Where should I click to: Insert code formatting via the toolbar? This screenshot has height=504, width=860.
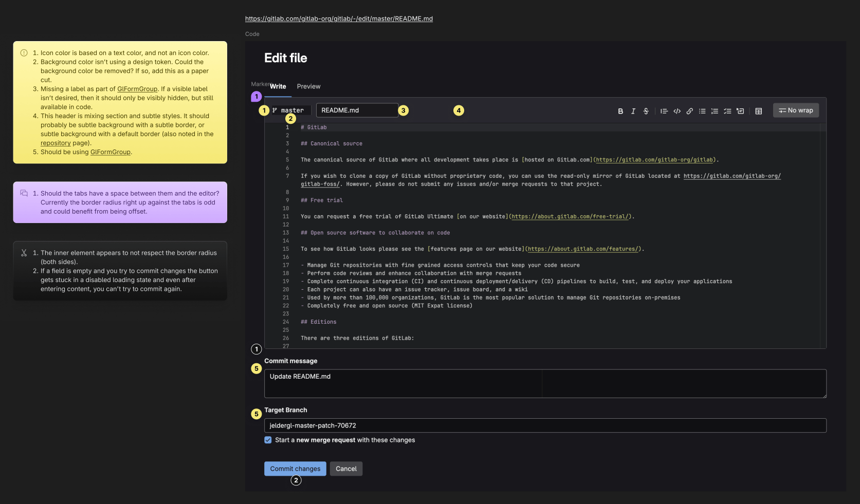tap(677, 111)
